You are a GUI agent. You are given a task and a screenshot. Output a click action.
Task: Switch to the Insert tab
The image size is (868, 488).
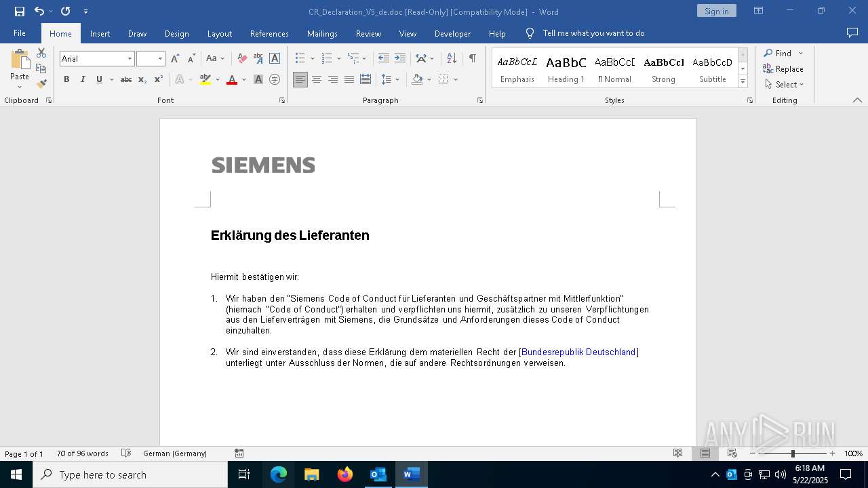(100, 33)
